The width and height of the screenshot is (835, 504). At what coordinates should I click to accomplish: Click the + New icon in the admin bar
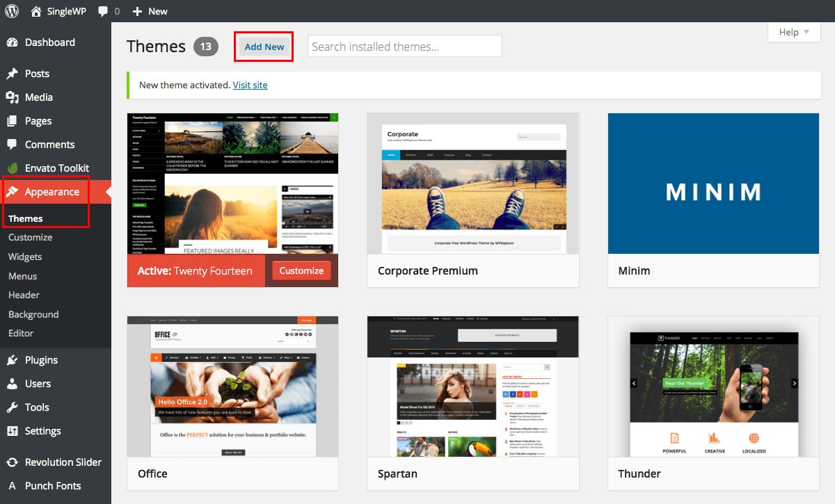(x=139, y=10)
